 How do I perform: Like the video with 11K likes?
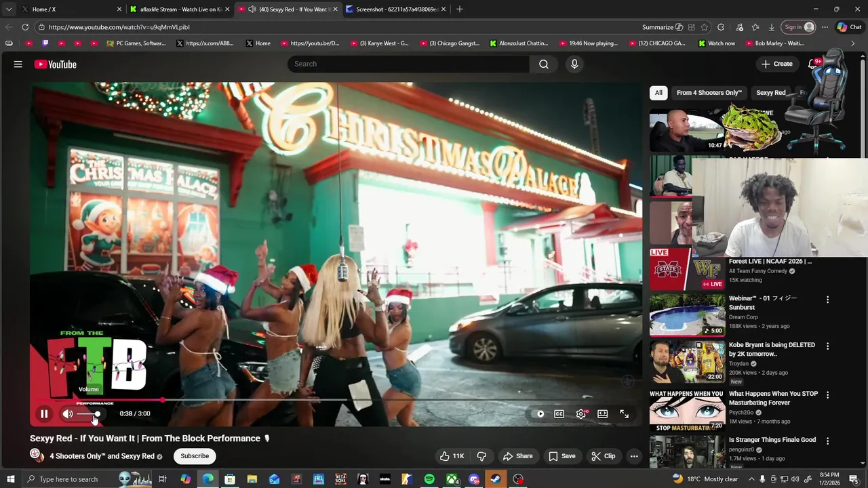(452, 456)
